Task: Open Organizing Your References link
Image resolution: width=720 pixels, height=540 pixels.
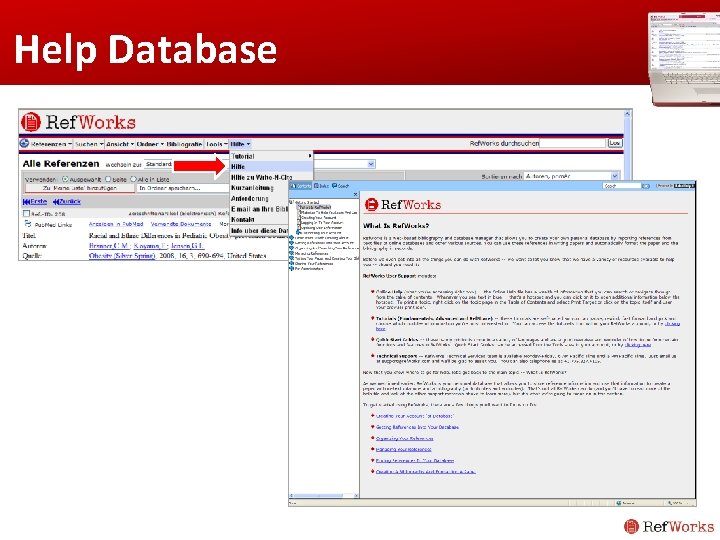Action: (x=405, y=439)
